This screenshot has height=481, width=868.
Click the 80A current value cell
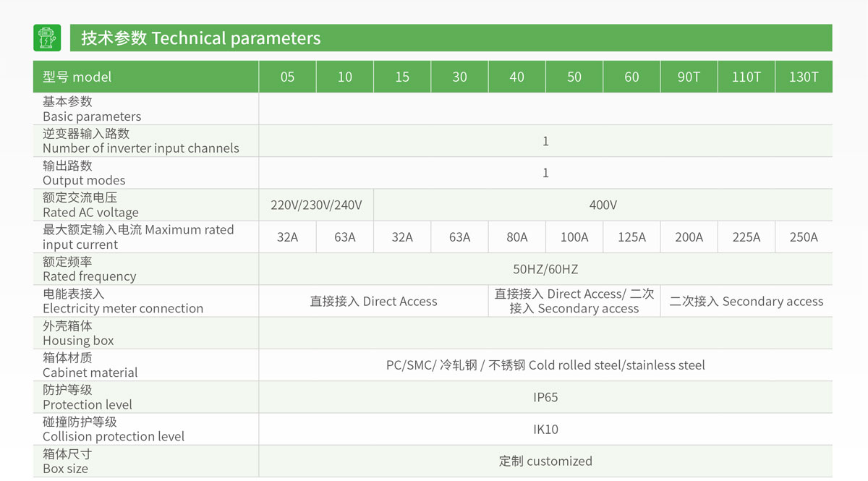516,237
